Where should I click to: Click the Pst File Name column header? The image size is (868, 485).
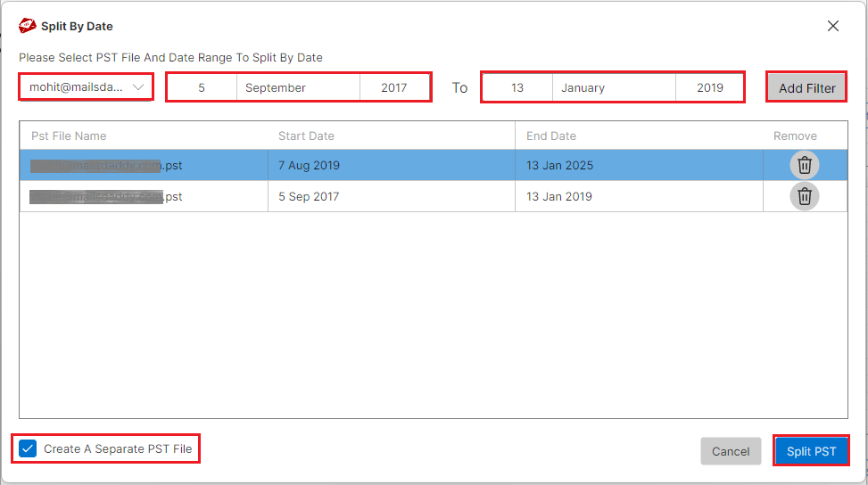69,136
